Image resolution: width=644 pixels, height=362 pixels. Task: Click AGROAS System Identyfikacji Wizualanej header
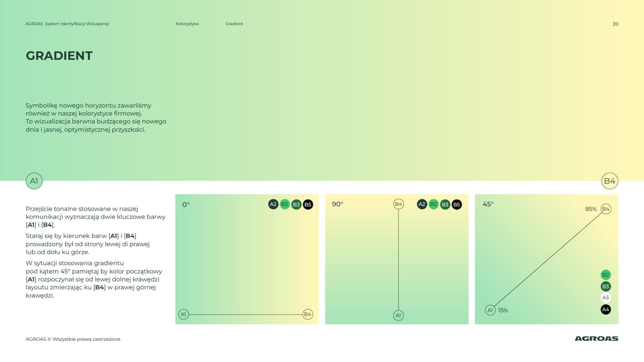(67, 24)
